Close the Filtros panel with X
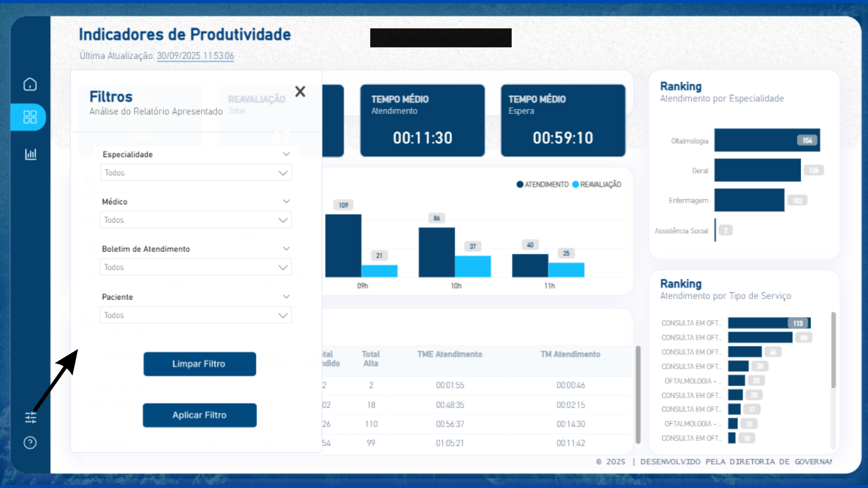868x488 pixels. point(300,92)
